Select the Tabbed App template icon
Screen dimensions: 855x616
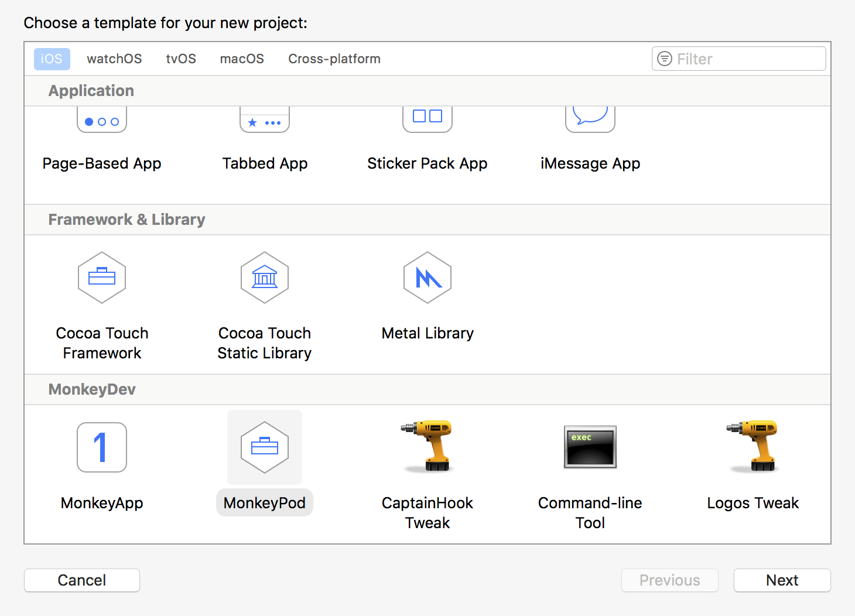265,120
